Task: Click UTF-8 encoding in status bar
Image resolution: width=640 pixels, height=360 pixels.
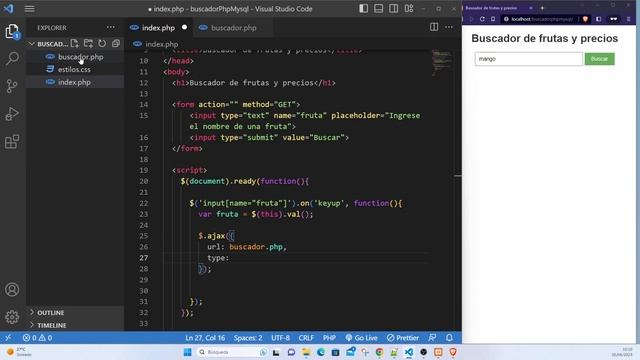Action: (280, 338)
